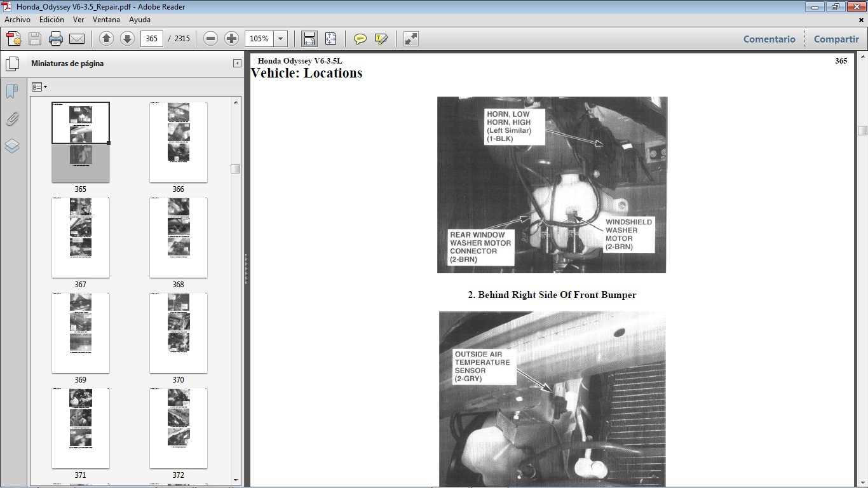Click the Adobe Reader PDF title bar icon
Image resolution: width=868 pixels, height=488 pixels.
click(7, 6)
